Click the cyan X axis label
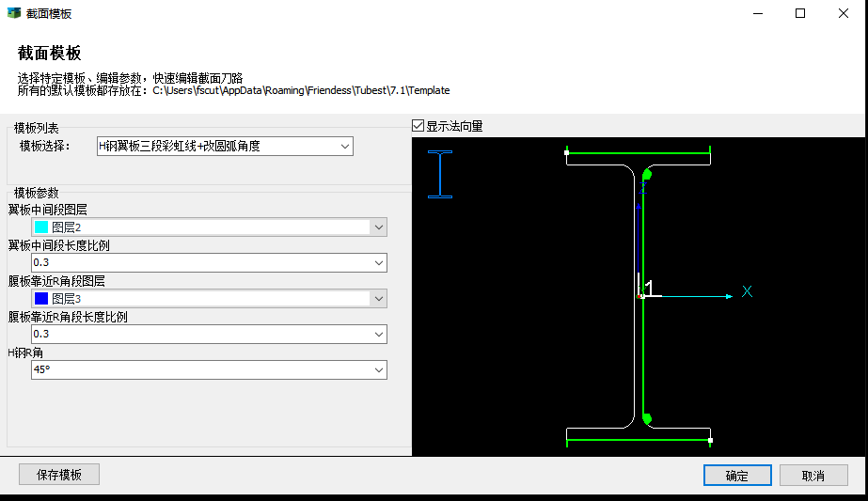The width and height of the screenshot is (868, 501). coord(747,291)
